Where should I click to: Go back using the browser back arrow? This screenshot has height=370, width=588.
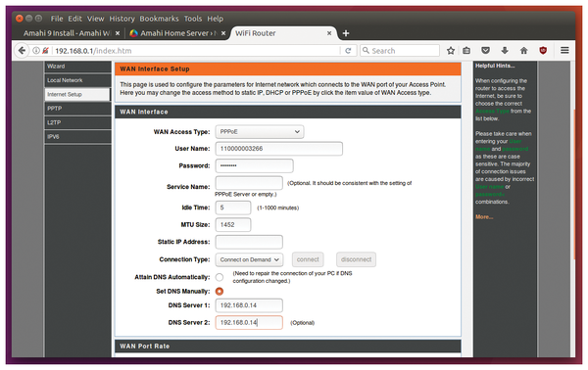[22, 51]
